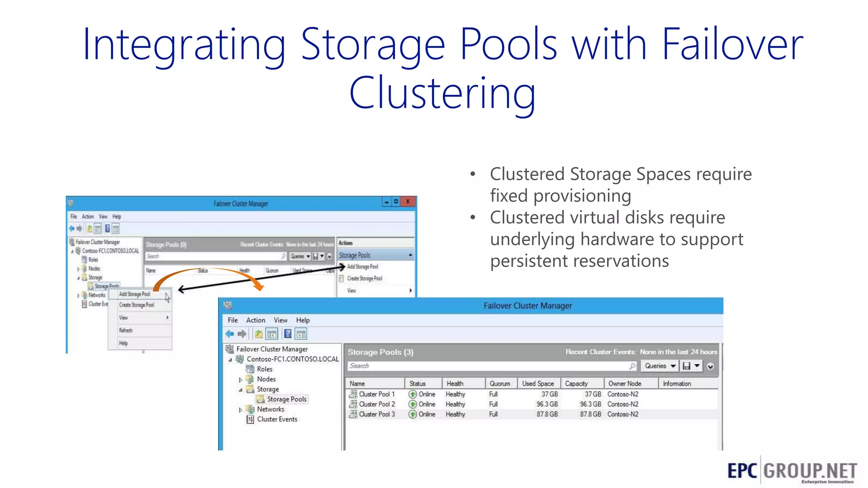Click front window title bar cluster icon
Viewport: 868px width, 488px height.
[228, 305]
